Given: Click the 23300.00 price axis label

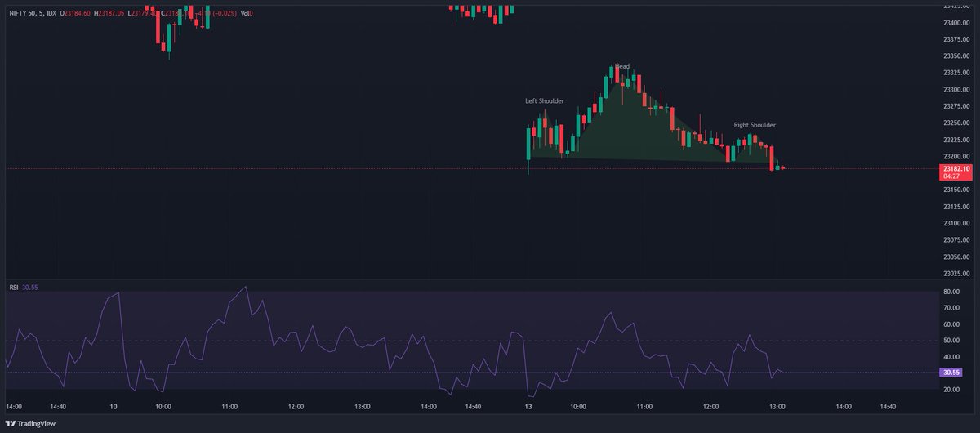Looking at the screenshot, I should coord(955,89).
